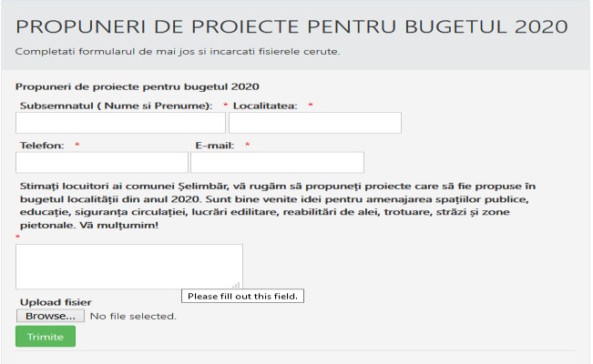Click the text area resize grip handle
This screenshot has height=364, width=593.
pos(237,285)
